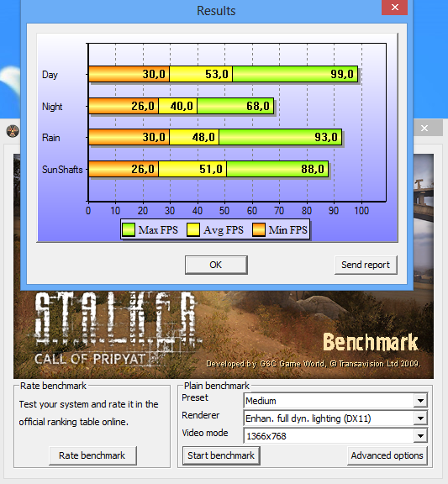This screenshot has height=484, width=448.
Task: Close the Results dialog window
Action: point(394,7)
